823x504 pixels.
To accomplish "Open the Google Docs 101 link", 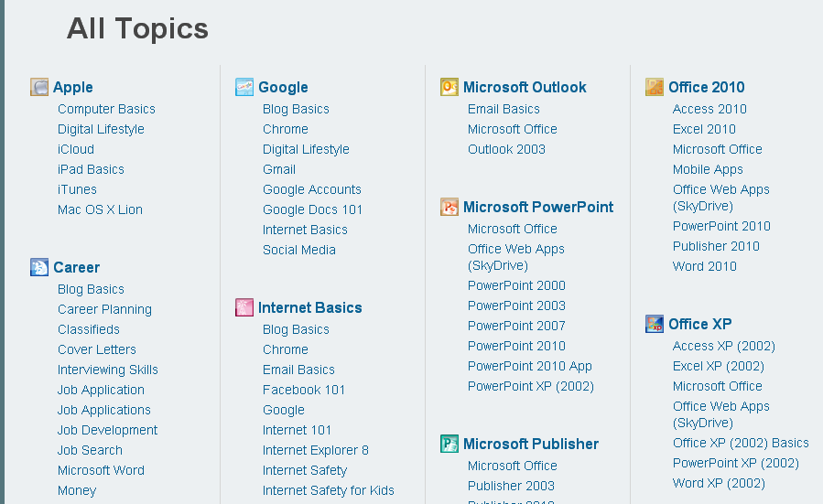I will 312,209.
